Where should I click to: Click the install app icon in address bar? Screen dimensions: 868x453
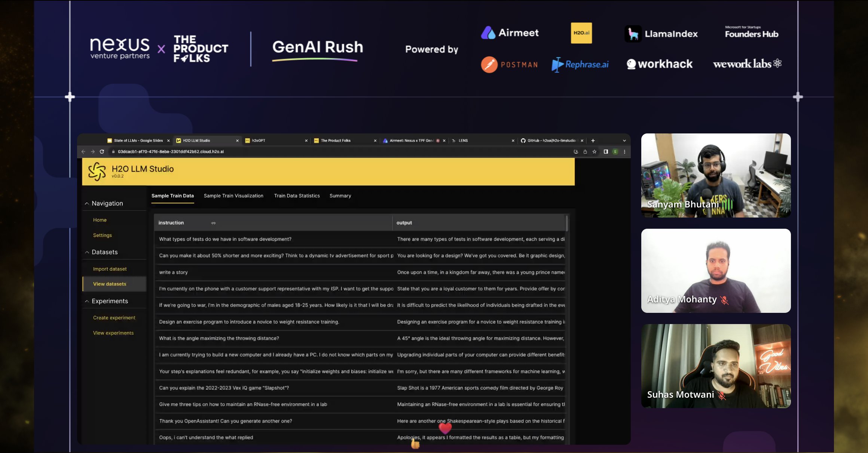pyautogui.click(x=576, y=152)
